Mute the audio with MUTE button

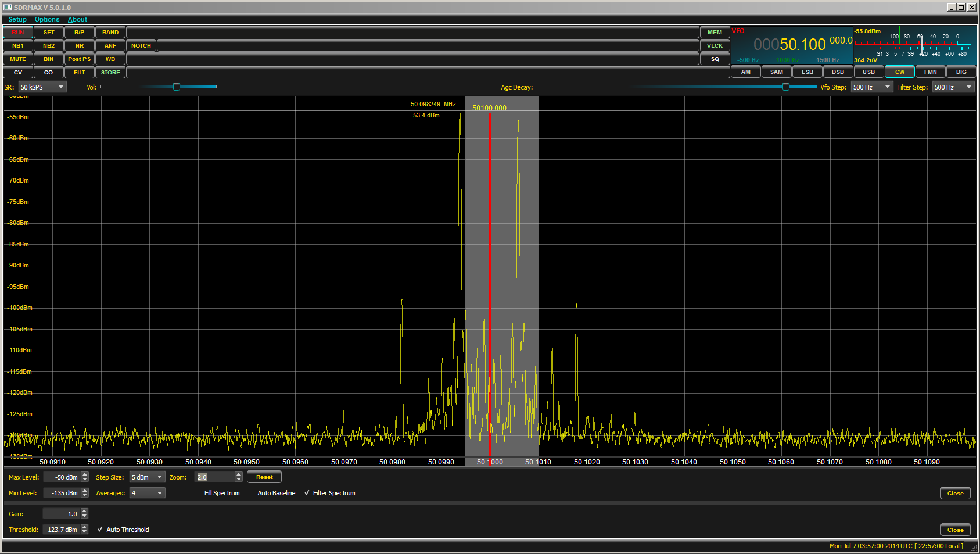click(x=18, y=59)
